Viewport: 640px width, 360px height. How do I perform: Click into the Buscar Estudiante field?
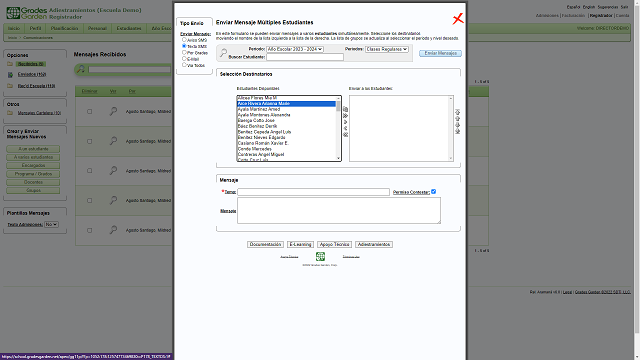click(305, 57)
